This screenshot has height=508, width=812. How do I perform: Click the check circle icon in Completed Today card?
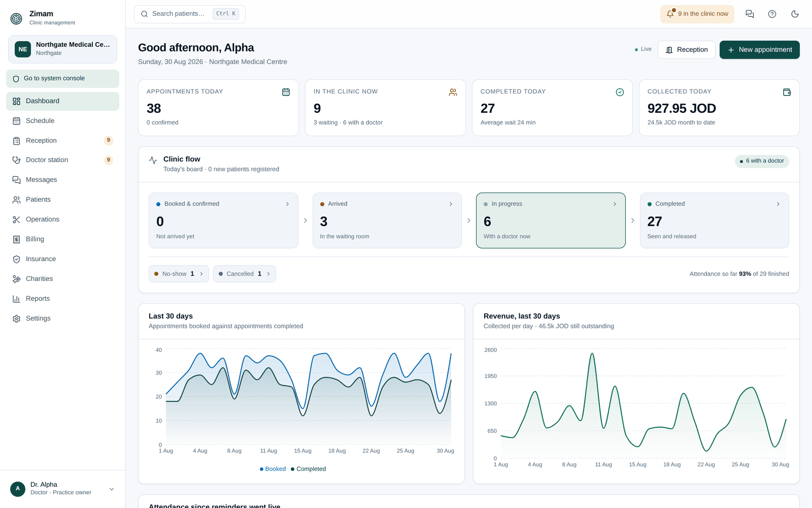tap(620, 92)
